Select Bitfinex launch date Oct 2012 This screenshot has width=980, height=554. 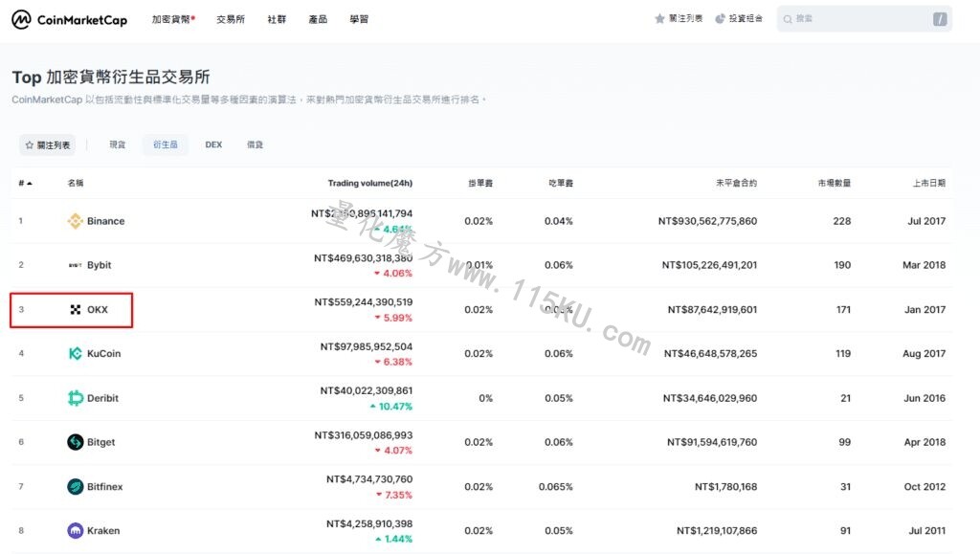(924, 487)
